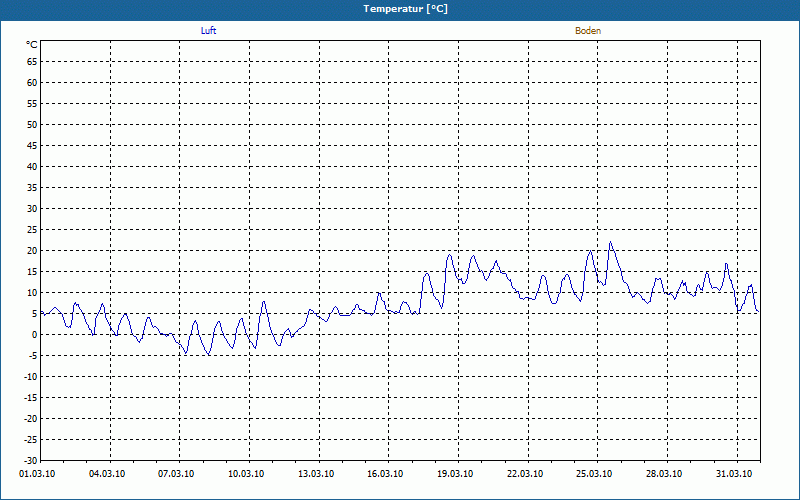Click the Luft legend label
Viewport: 800px width, 500px height.
click(208, 31)
